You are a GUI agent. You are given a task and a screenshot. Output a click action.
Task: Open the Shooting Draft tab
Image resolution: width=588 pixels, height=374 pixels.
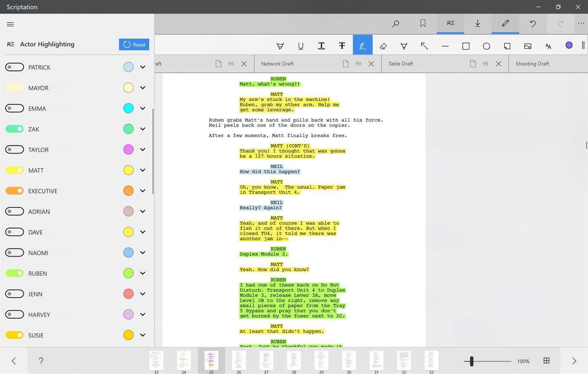[x=532, y=64]
